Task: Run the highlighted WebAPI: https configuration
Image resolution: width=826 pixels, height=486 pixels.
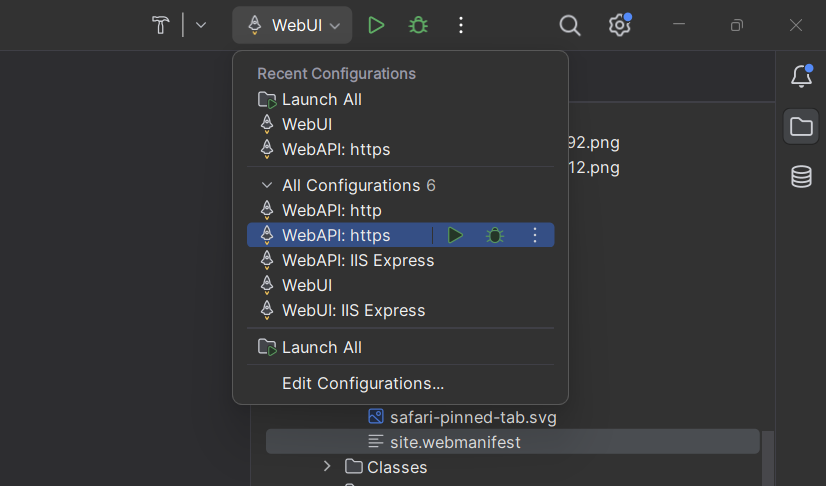Action: 455,235
